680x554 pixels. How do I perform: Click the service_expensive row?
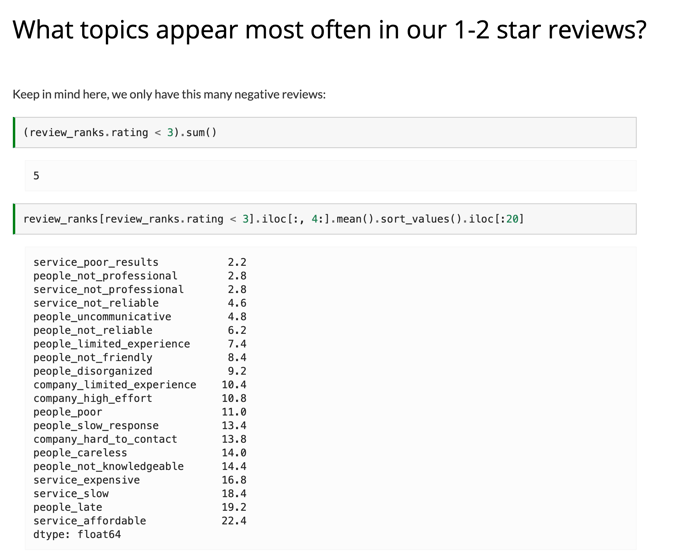pos(87,480)
